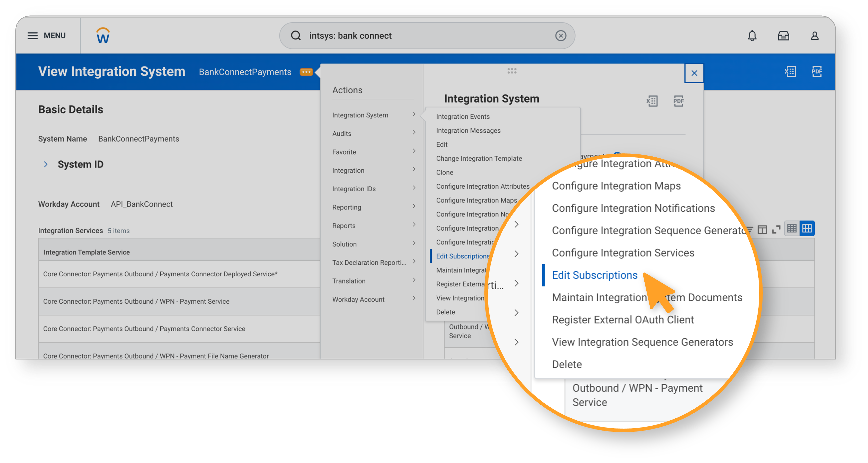Open notifications bell icon
The width and height of the screenshot is (868, 463).
click(752, 36)
